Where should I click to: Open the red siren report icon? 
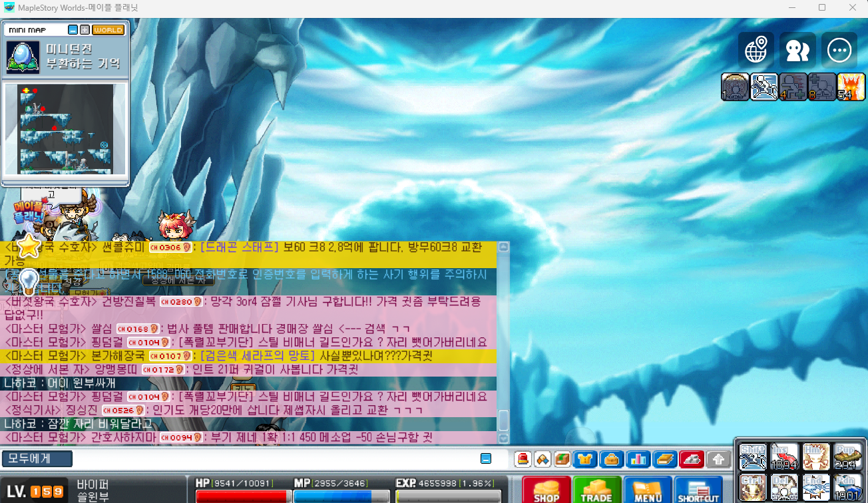523,459
